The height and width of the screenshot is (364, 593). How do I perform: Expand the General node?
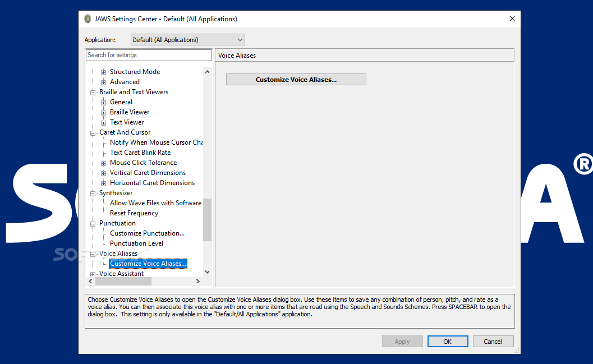(x=103, y=103)
